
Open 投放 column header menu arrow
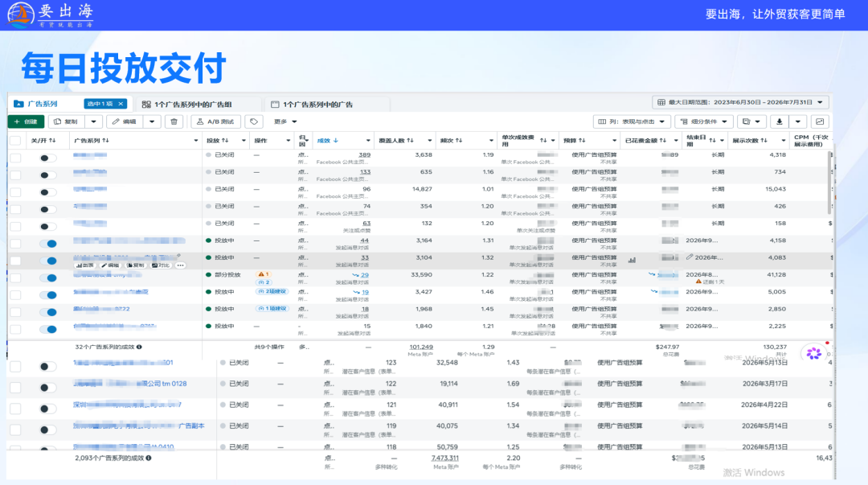tap(244, 141)
